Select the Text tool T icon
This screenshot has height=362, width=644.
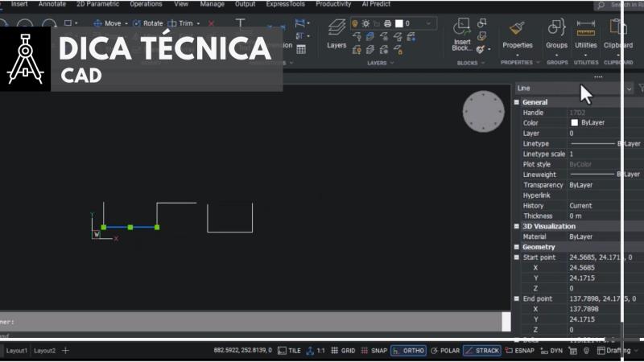[240, 23]
